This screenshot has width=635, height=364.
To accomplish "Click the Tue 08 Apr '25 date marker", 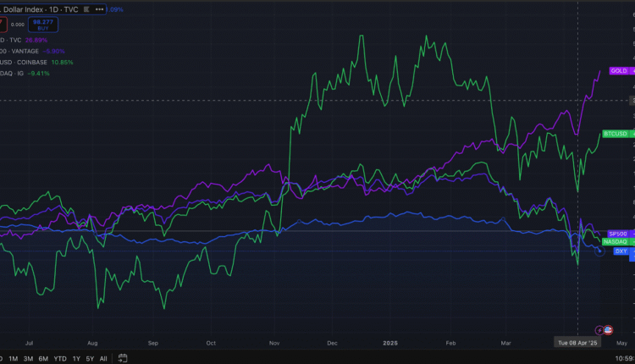I will (577, 343).
